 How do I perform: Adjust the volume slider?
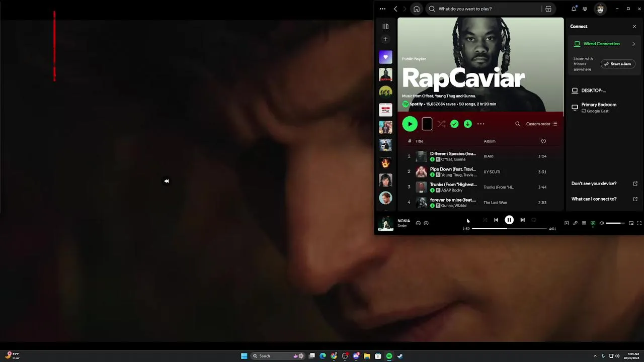click(x=615, y=223)
